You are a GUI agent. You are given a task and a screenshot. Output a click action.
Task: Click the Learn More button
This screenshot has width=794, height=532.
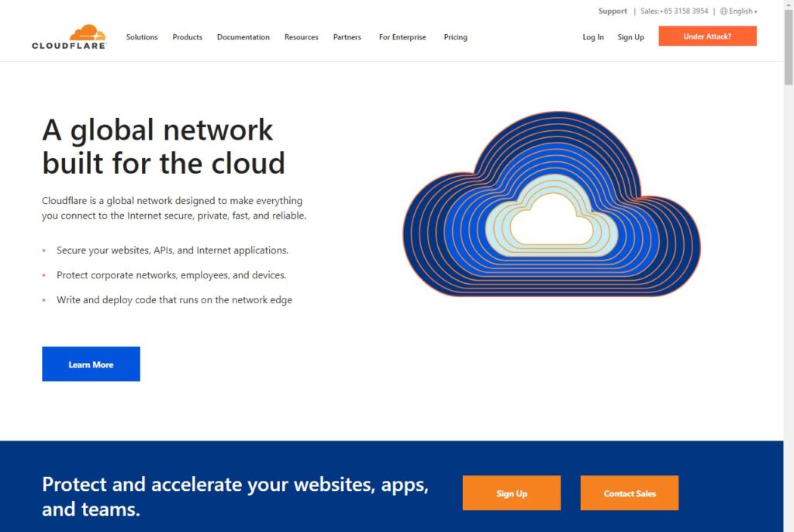[x=91, y=364]
